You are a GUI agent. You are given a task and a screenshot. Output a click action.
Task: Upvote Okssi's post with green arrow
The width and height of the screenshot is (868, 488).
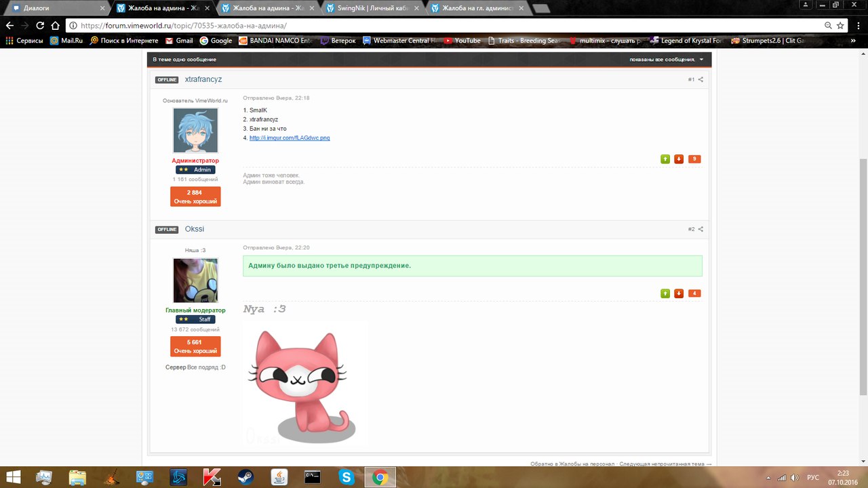pos(665,293)
